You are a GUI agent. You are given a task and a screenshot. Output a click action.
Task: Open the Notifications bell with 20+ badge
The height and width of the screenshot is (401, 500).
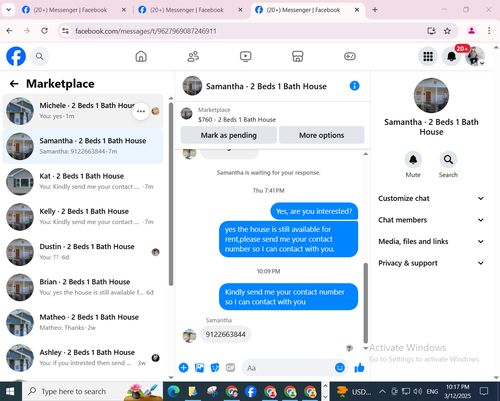451,56
